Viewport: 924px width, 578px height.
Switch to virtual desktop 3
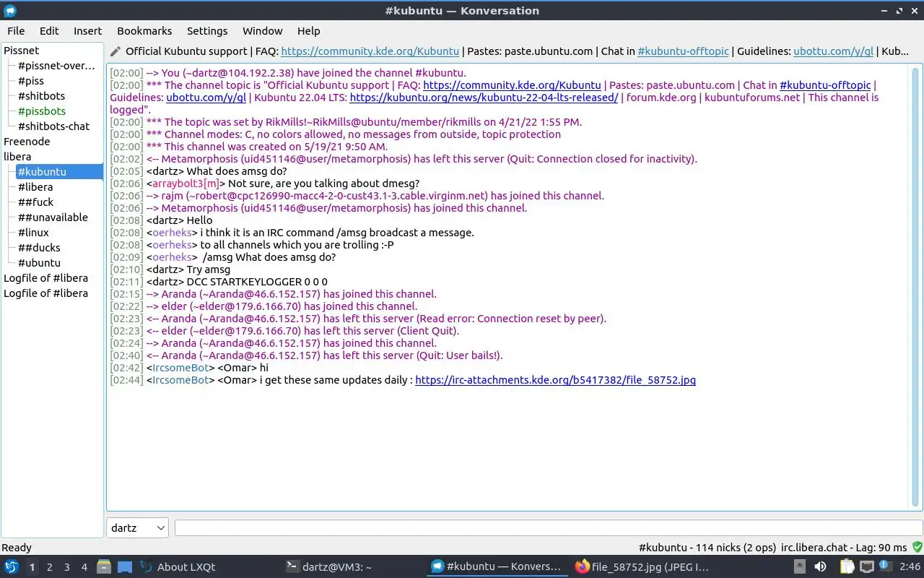66,567
